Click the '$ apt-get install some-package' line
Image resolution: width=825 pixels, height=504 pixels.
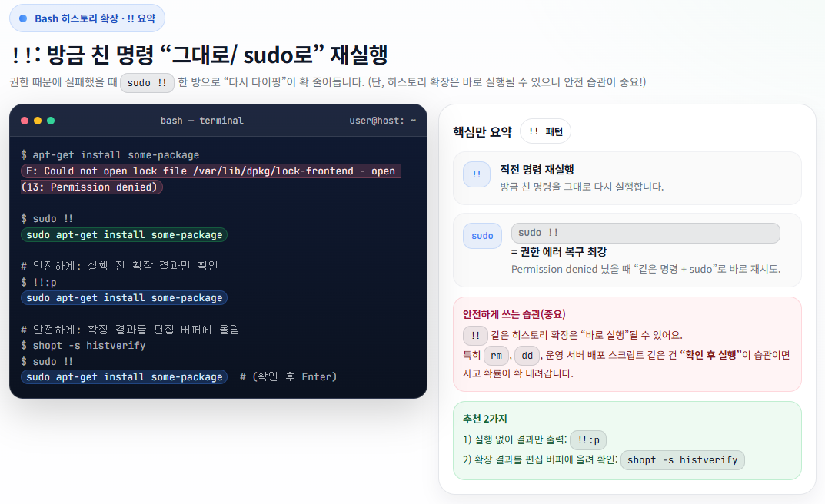pos(110,155)
